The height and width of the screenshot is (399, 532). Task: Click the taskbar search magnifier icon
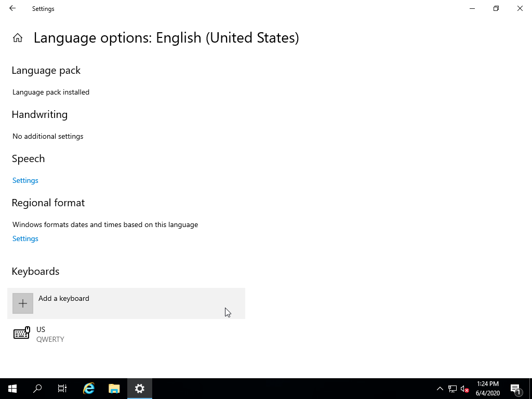(x=37, y=389)
